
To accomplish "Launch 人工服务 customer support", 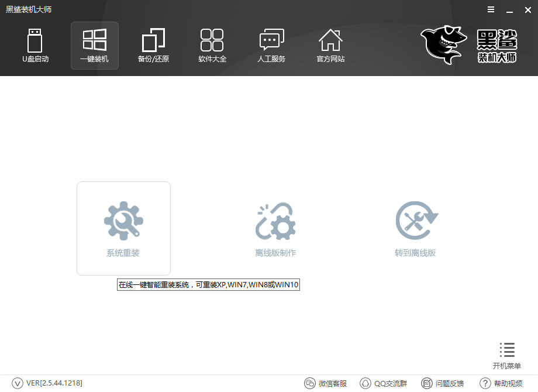I will pyautogui.click(x=271, y=46).
